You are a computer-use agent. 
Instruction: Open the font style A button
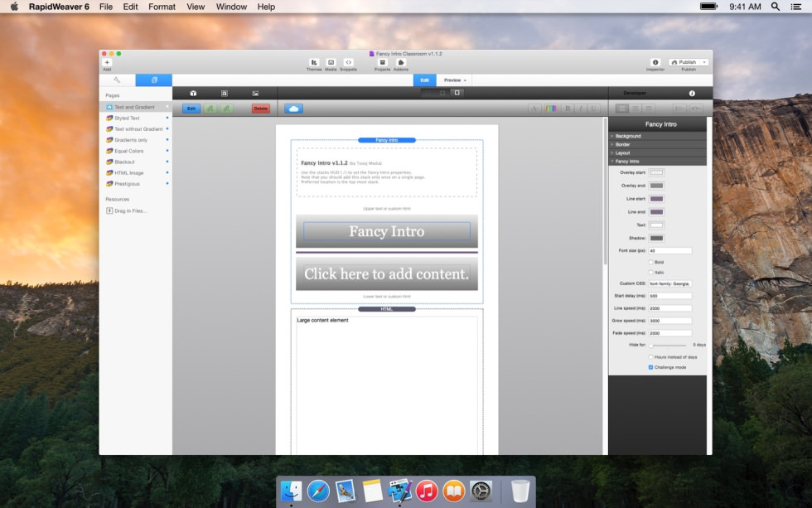[534, 109]
